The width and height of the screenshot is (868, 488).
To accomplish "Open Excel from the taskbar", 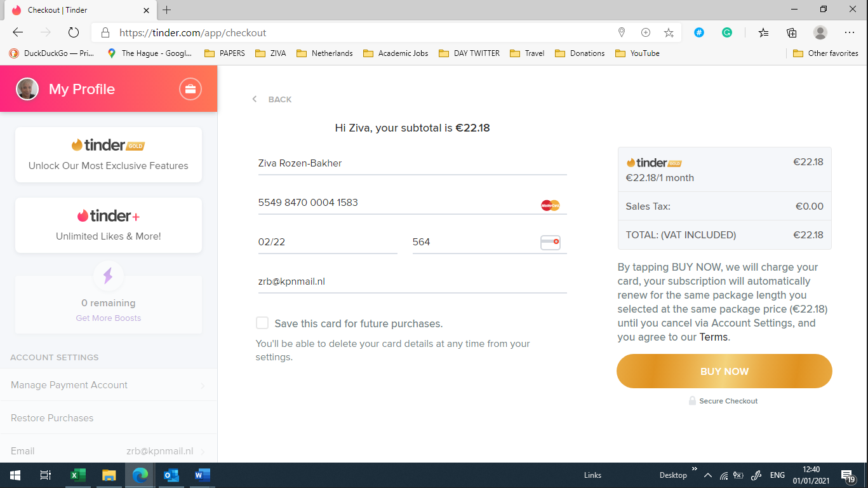I will (77, 475).
